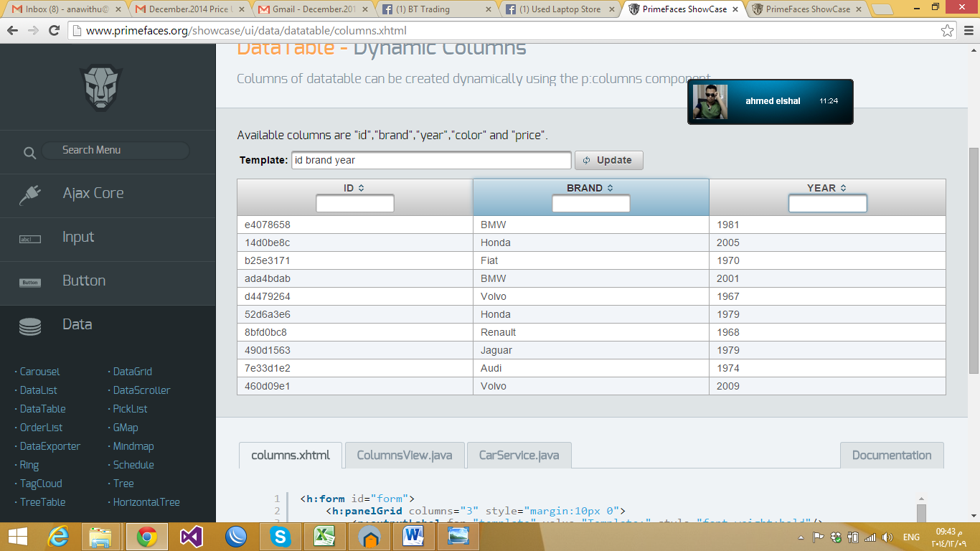Sort table by the YEAR column
Viewport: 980px width, 551px height.
827,188
